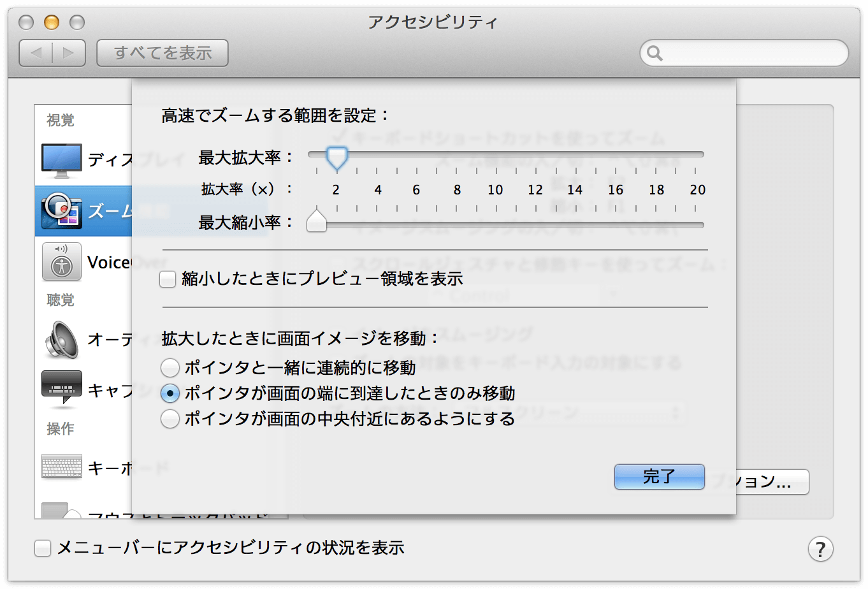Click the yellow minimize window button
This screenshot has width=868, height=589.
52,23
